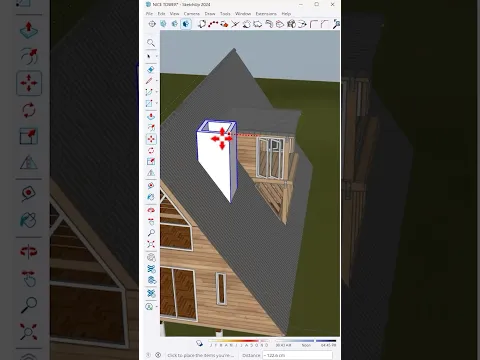Click the 'Click to place the items' status text

coord(200,355)
